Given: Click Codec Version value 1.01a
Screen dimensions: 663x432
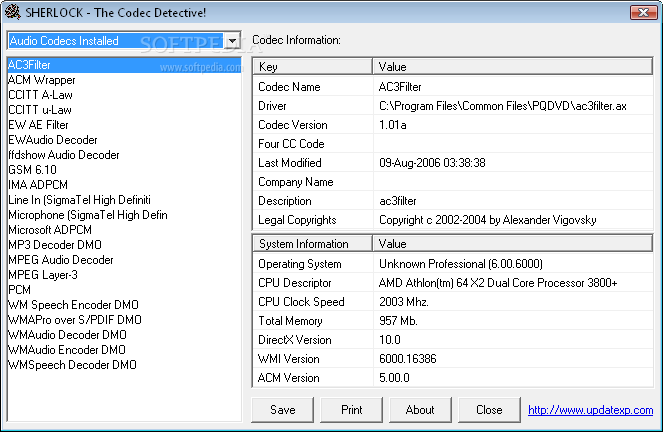Looking at the screenshot, I should point(393,125).
